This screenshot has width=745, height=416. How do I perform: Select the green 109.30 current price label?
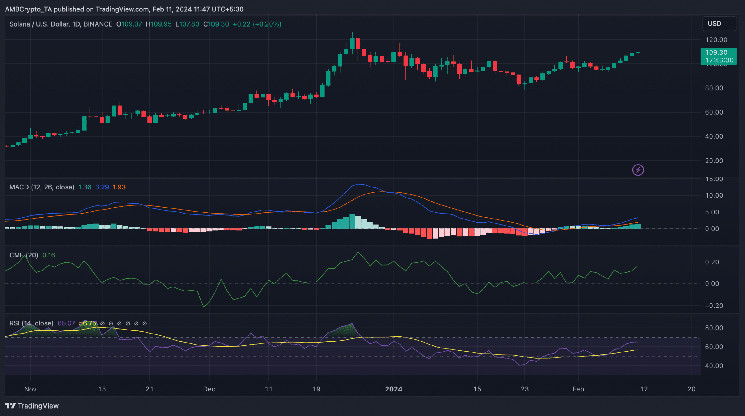718,56
